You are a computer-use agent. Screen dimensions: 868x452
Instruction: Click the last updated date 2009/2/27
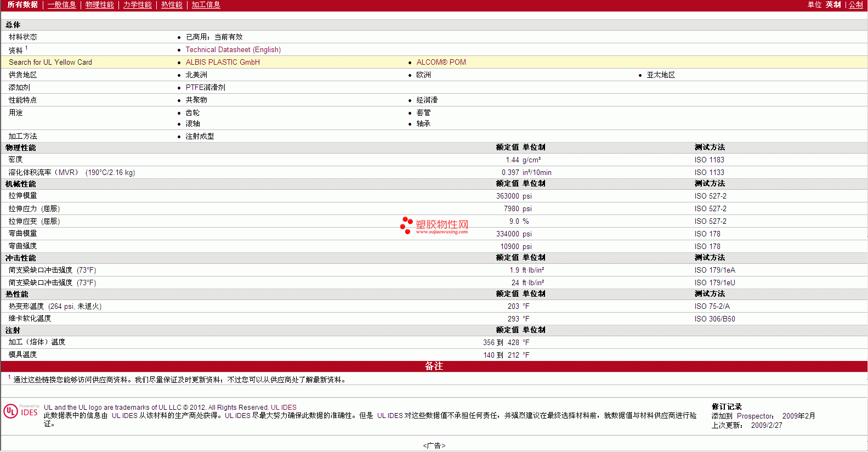(767, 425)
